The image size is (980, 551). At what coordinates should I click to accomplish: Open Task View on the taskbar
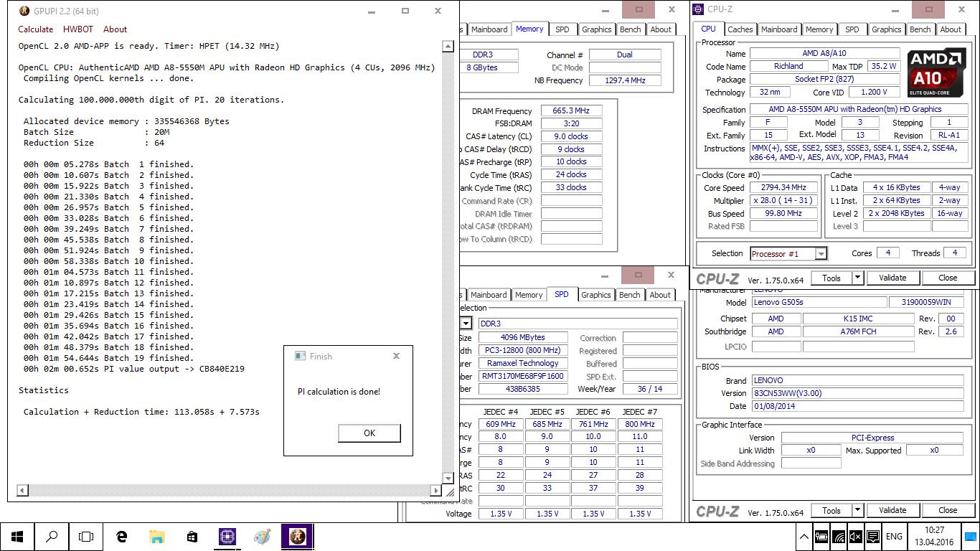(86, 536)
